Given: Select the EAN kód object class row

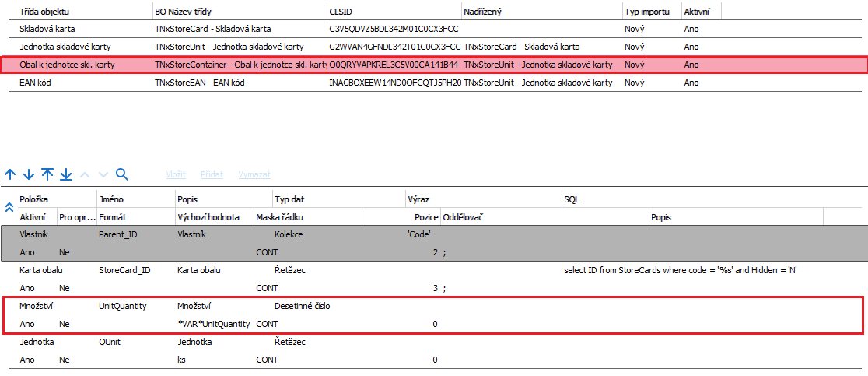Looking at the screenshot, I should [40, 83].
